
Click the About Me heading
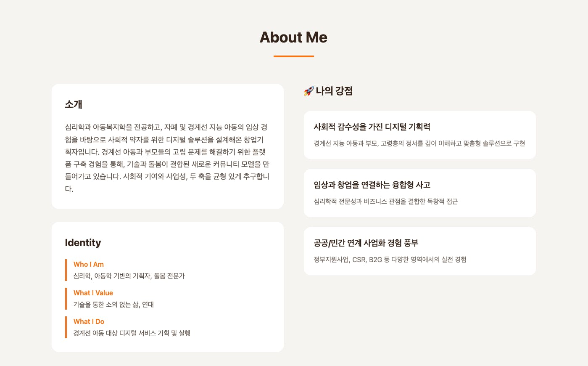click(x=293, y=37)
